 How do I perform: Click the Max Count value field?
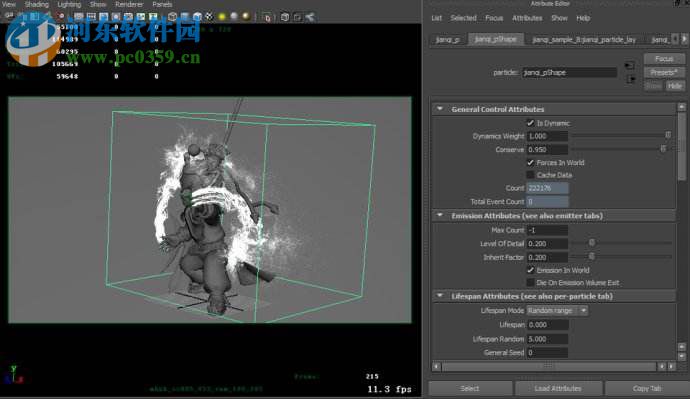click(547, 230)
